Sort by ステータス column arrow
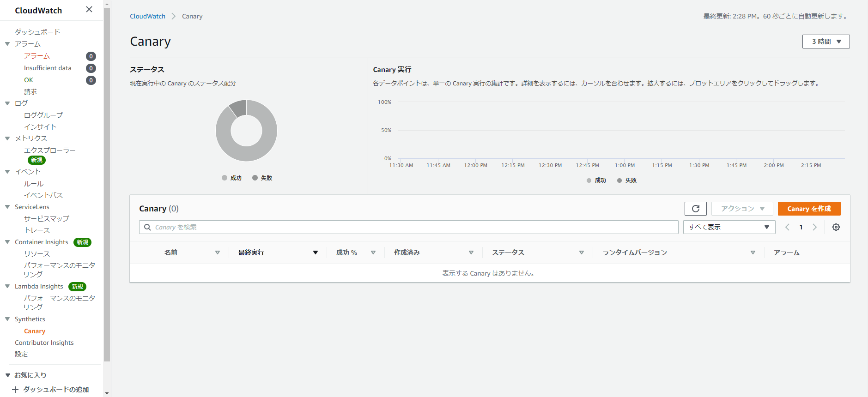The height and width of the screenshot is (397, 868). (582, 253)
